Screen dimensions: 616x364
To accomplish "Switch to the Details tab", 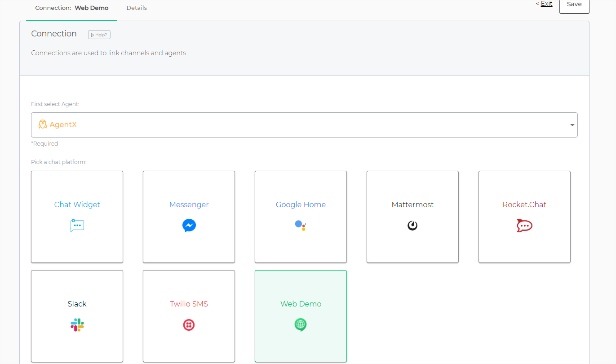I will coord(137,8).
